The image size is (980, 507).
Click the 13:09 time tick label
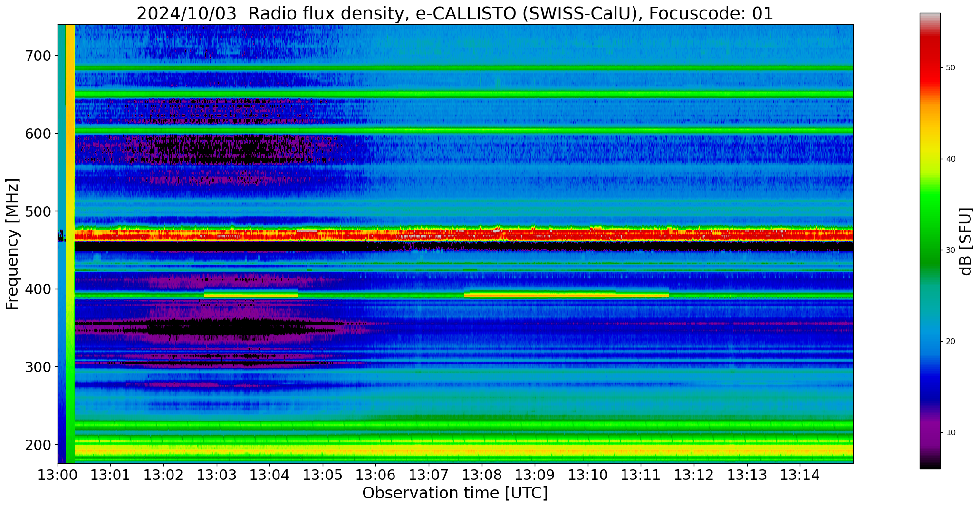[x=535, y=475]
